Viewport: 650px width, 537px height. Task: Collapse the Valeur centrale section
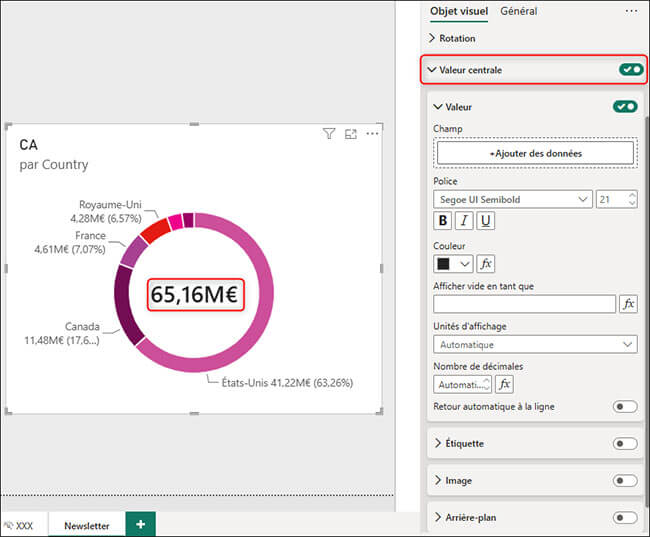coord(432,70)
